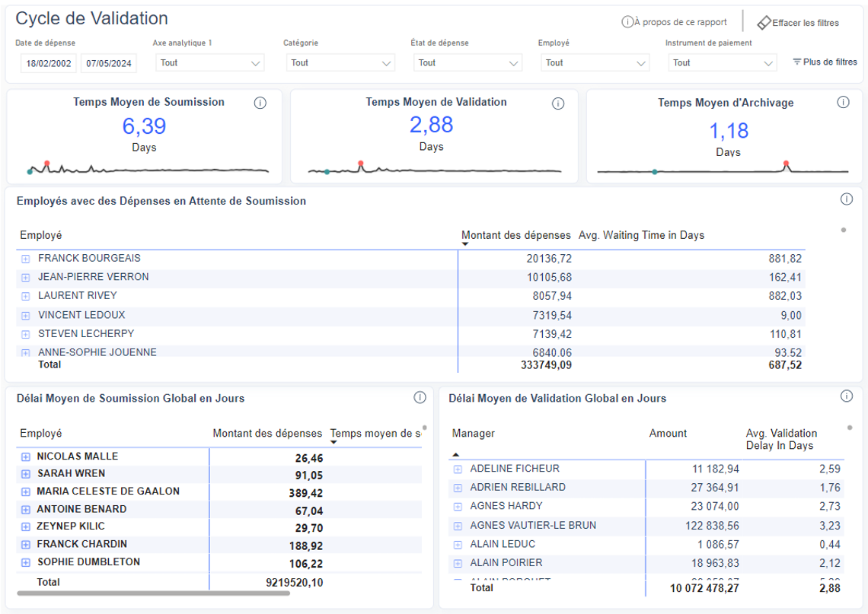Sort by Montant des dépenses column header
The image size is (868, 614).
(515, 235)
